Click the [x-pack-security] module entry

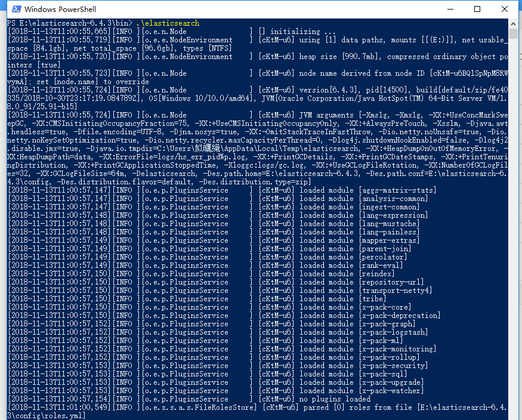[x=394, y=366]
